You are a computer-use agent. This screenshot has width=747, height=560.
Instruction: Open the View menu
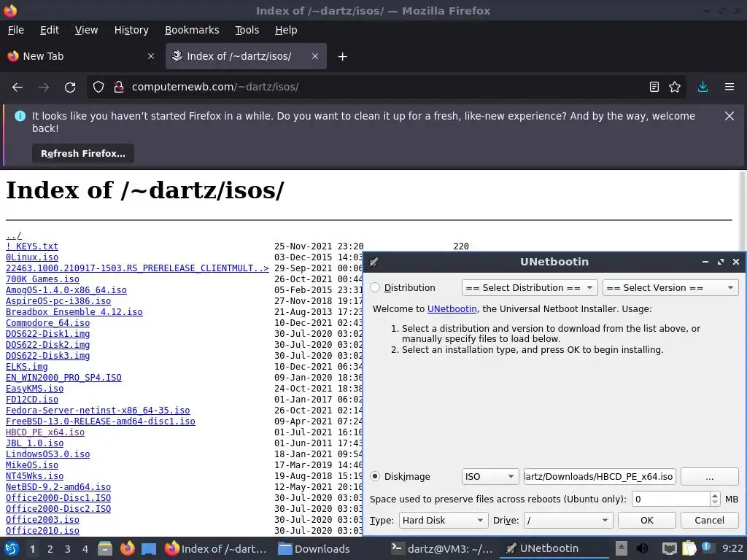86,30
